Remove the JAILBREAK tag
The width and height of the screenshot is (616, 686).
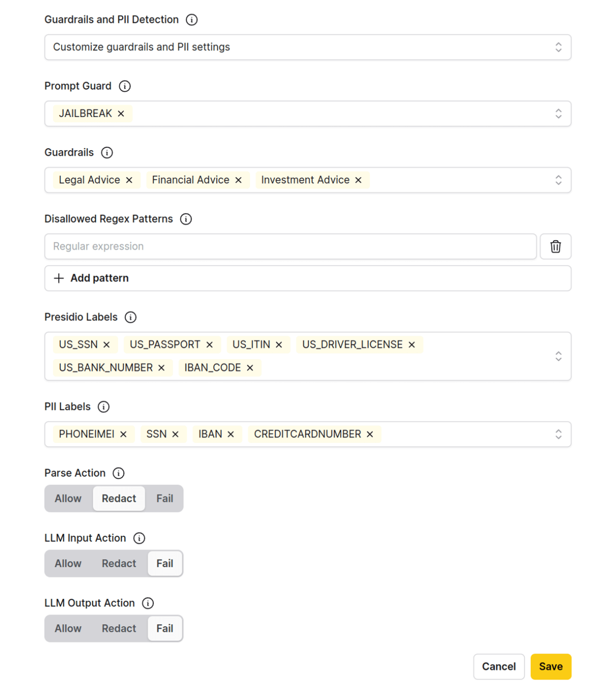coord(121,114)
